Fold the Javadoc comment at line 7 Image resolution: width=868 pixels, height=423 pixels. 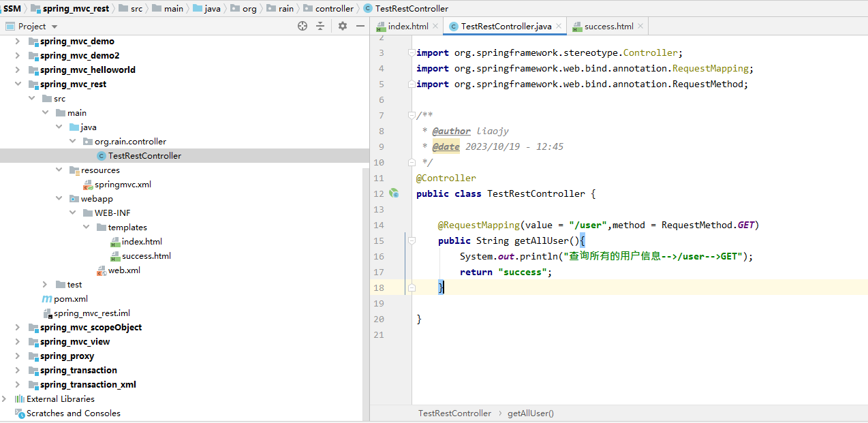411,116
